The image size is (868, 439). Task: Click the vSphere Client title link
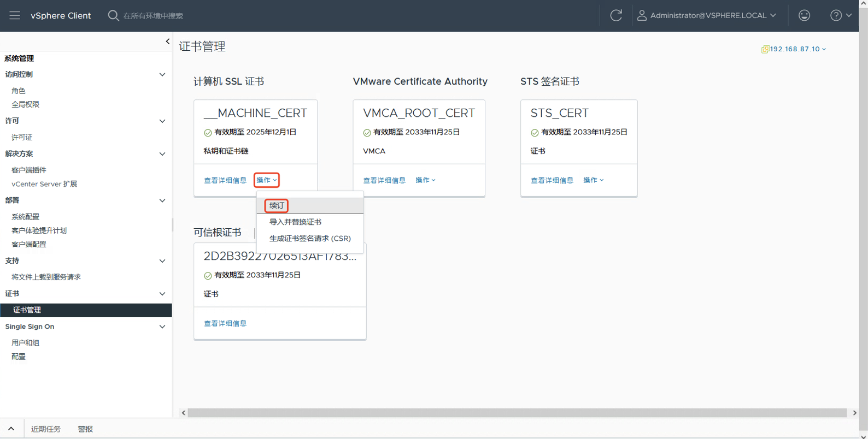click(61, 15)
